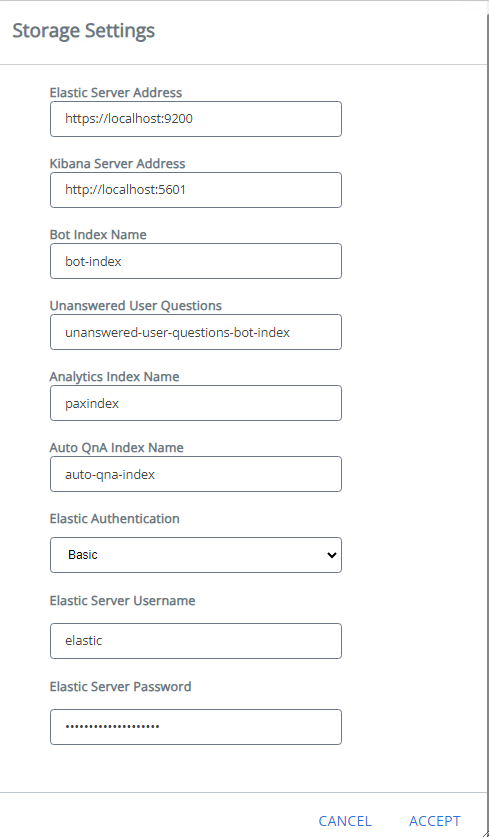Click the 'Auto QnA Index Name' label
The width and height of the screenshot is (489, 837).
pyautogui.click(x=116, y=447)
